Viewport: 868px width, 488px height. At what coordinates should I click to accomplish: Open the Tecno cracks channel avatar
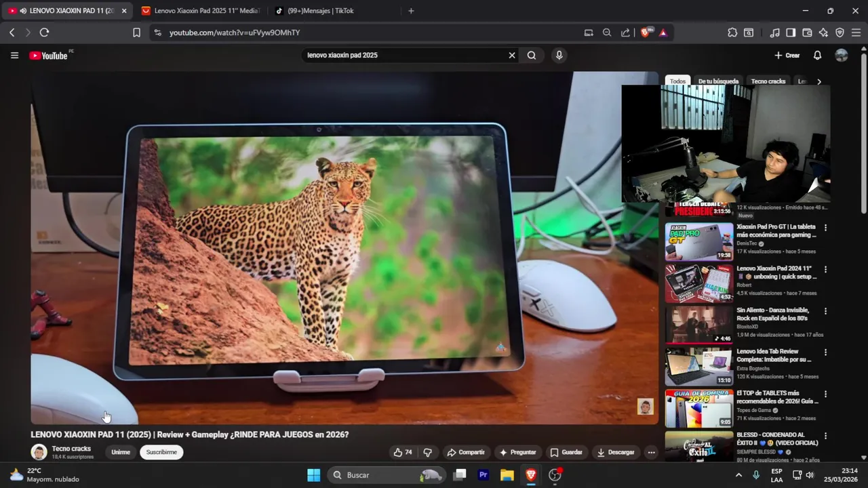coord(39,452)
